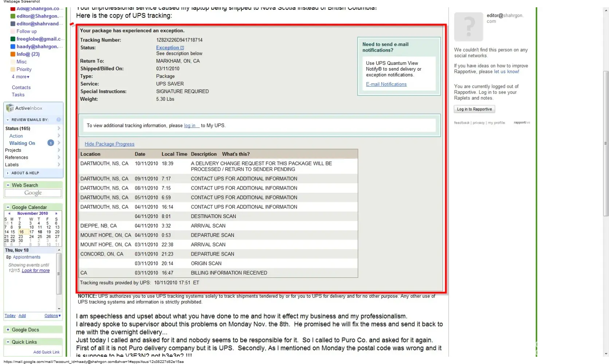Open Tasks from the sidebar
Image resolution: width=609 pixels, height=364 pixels.
[x=18, y=95]
